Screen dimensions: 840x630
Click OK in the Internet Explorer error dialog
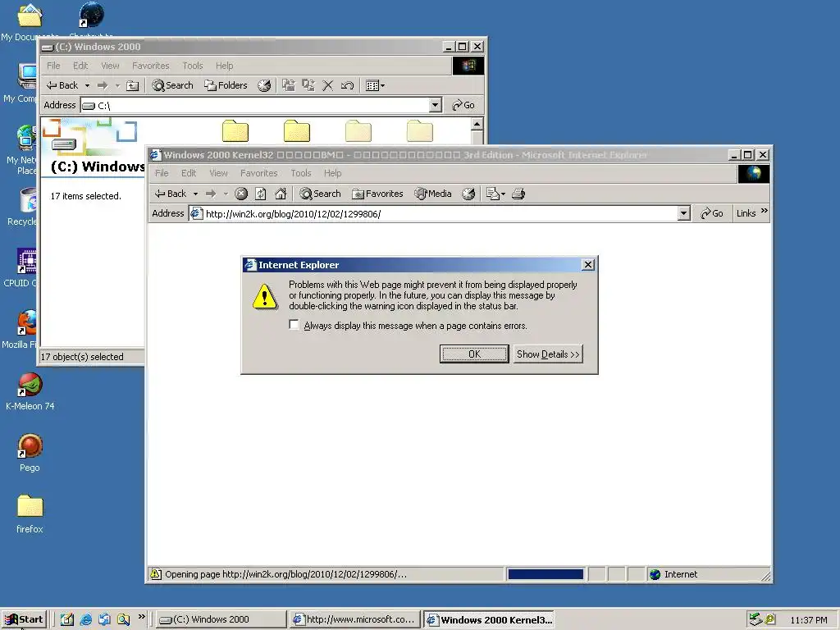[x=474, y=354]
